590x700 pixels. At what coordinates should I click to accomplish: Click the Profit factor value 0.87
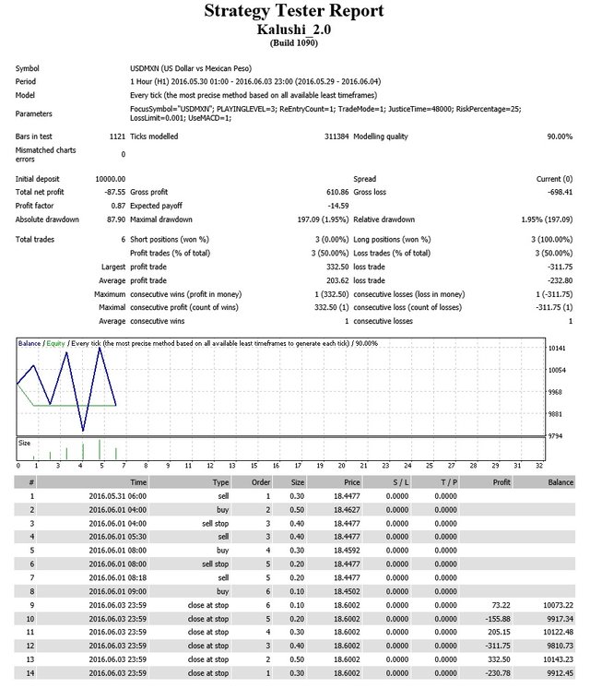tap(118, 206)
